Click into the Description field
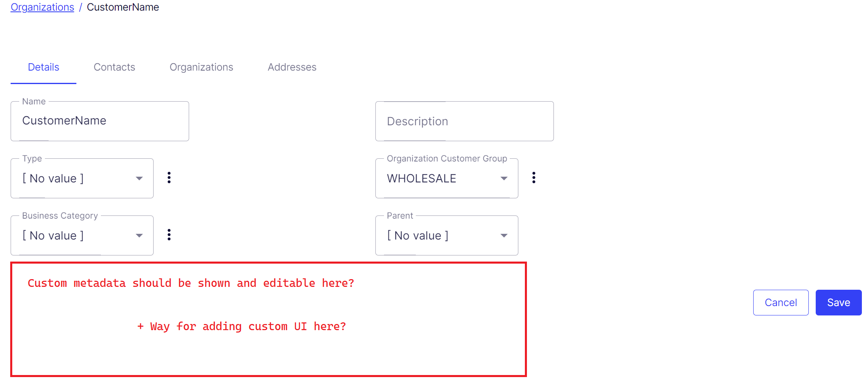 (464, 121)
